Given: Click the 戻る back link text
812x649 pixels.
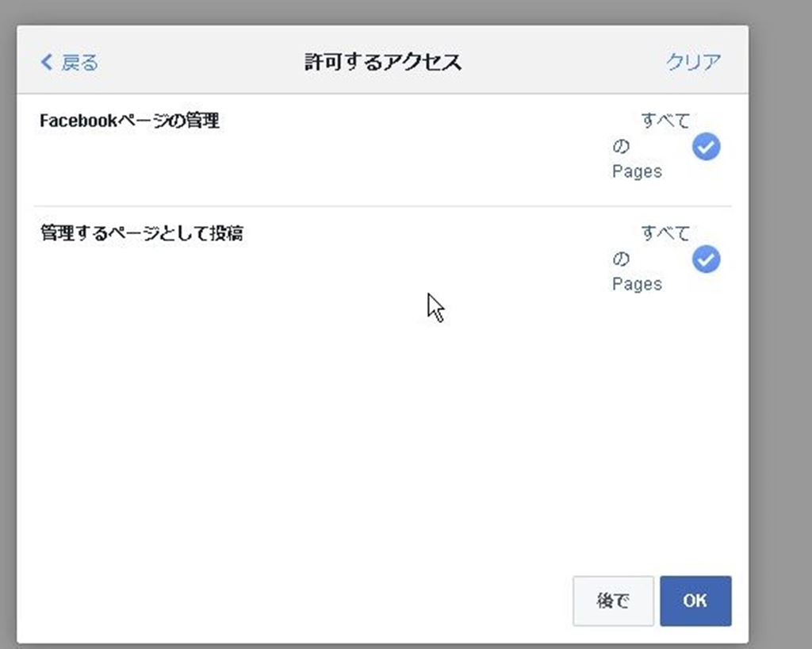Looking at the screenshot, I should pos(79,62).
